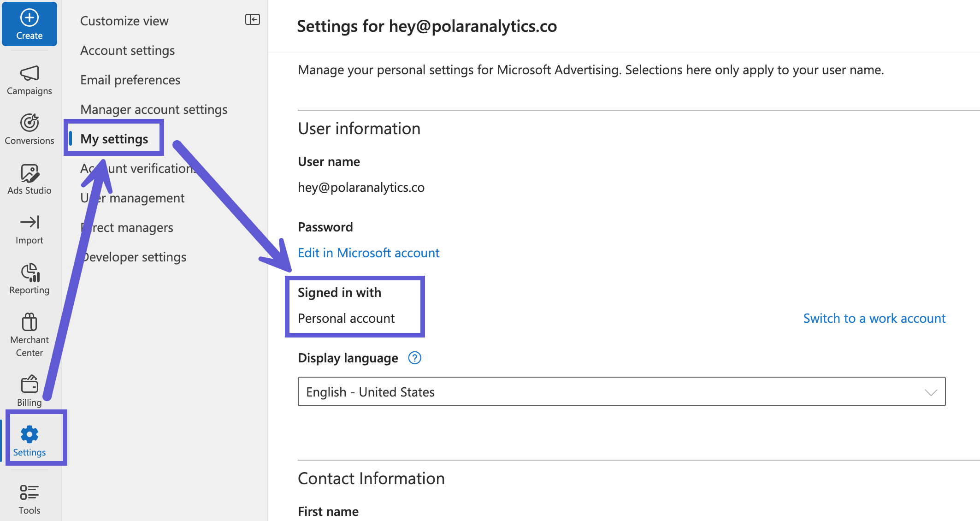Viewport: 980px width, 521px height.
Task: Open Ads Studio from the sidebar
Action: pyautogui.click(x=30, y=179)
